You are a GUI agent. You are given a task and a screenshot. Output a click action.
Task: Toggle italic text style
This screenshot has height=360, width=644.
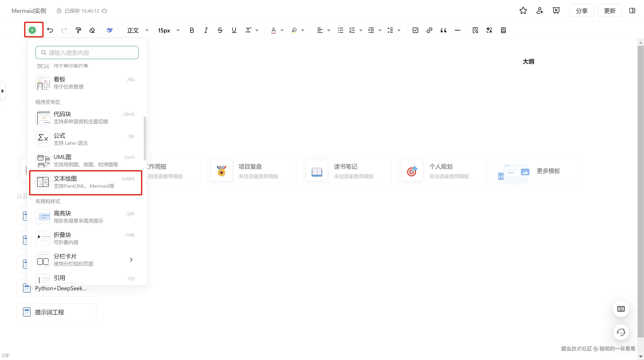click(206, 30)
